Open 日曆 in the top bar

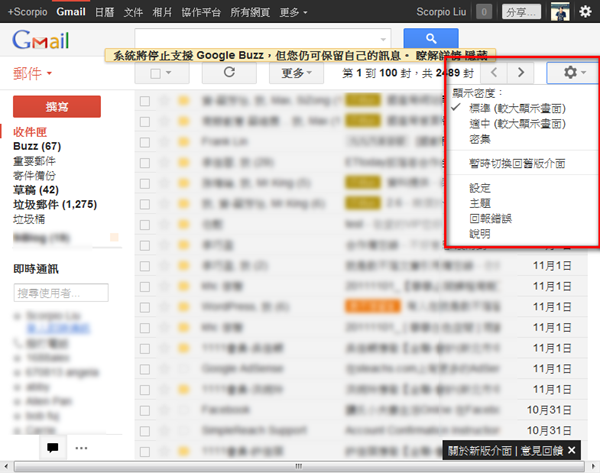pyautogui.click(x=104, y=12)
